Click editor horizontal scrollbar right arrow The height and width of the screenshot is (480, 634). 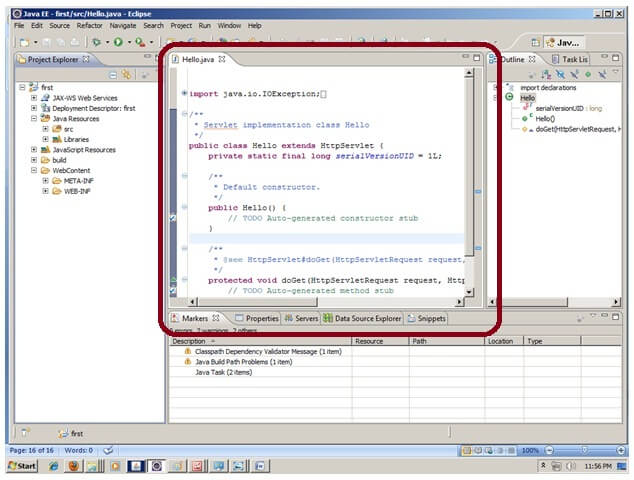[459, 302]
